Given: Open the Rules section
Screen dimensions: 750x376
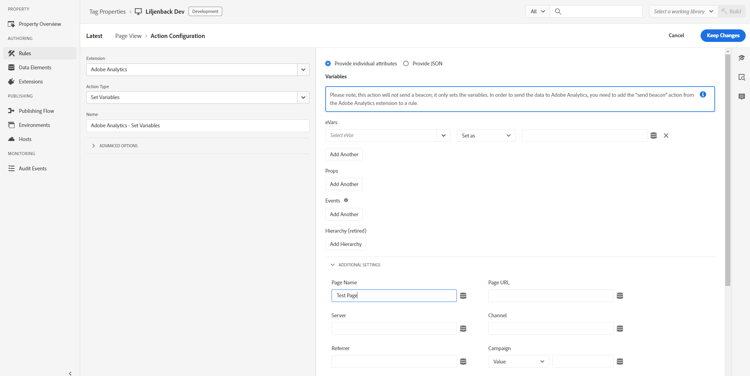Looking at the screenshot, I should [40, 53].
